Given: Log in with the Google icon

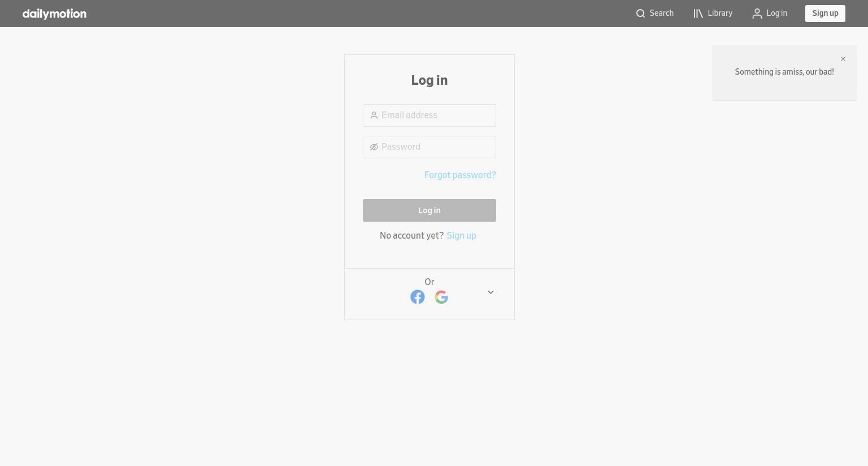Looking at the screenshot, I should pyautogui.click(x=441, y=297).
